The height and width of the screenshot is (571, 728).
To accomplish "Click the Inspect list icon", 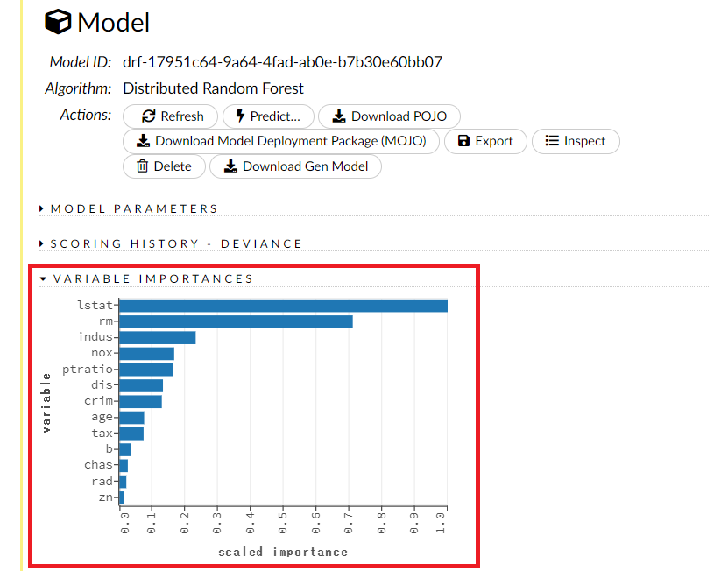I will 552,141.
